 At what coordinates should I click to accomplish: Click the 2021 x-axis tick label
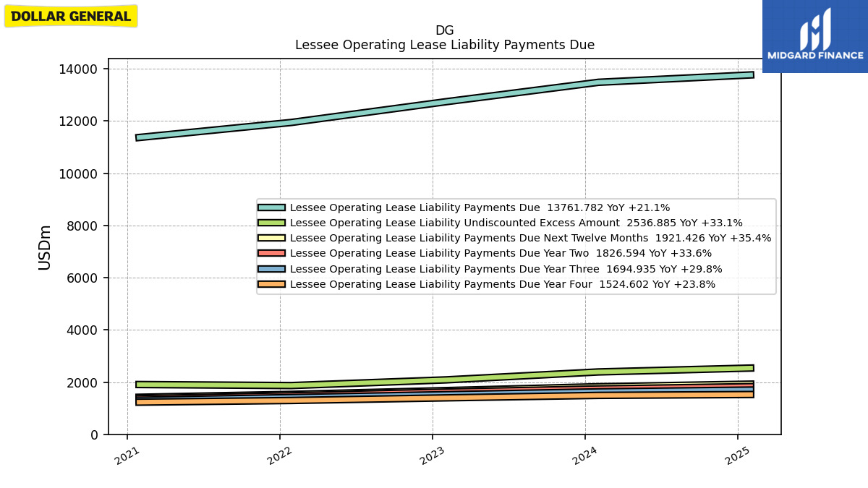click(126, 455)
